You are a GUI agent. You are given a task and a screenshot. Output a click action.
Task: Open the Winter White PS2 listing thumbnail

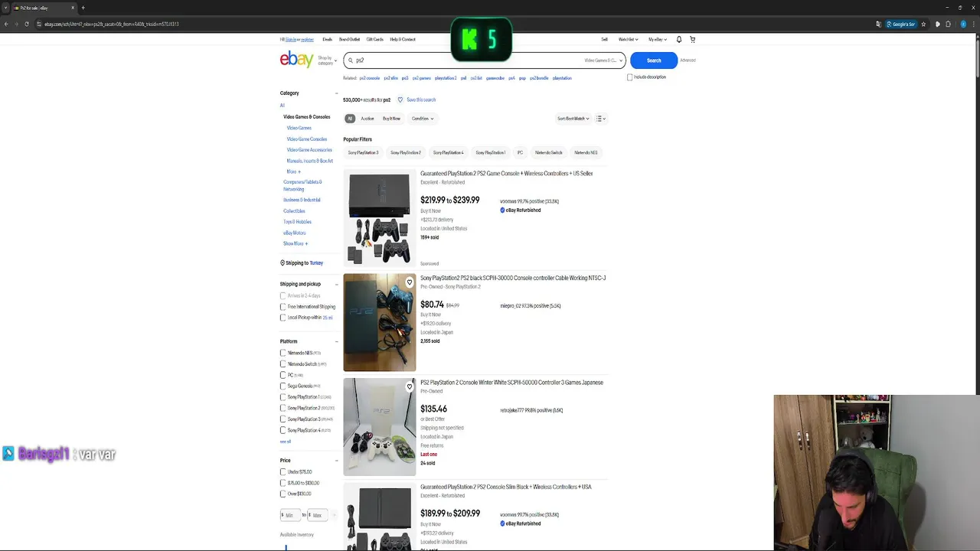pos(380,427)
